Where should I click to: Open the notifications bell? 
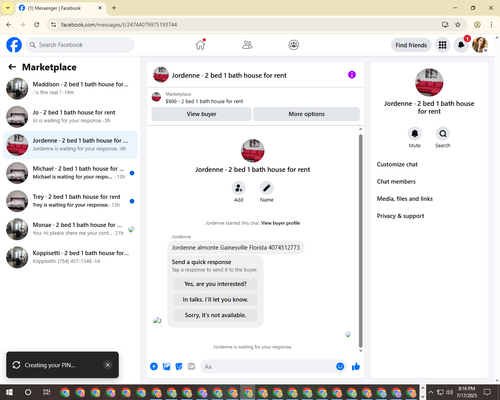point(461,45)
